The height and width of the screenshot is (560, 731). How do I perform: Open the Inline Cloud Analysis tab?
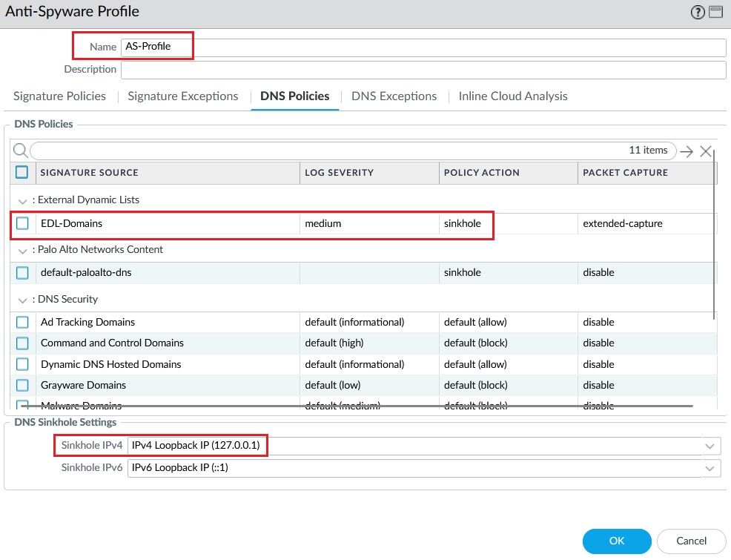[513, 96]
